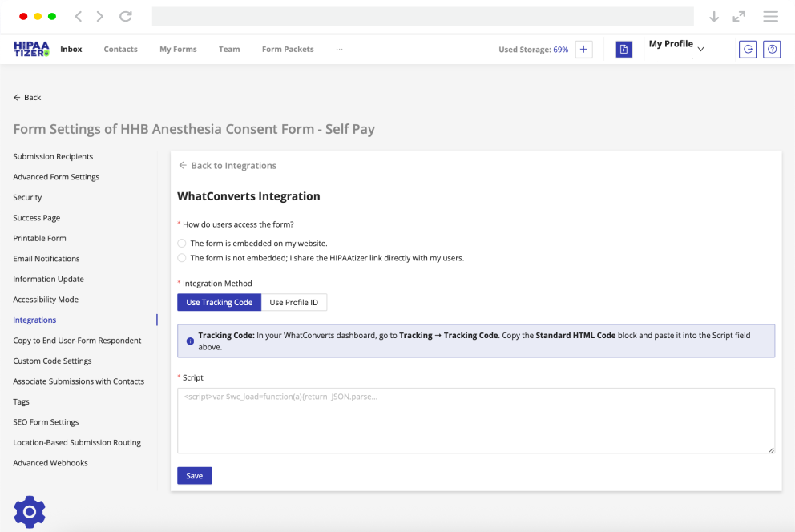795x532 pixels.
Task: Open the blue document icon in header
Action: point(624,50)
